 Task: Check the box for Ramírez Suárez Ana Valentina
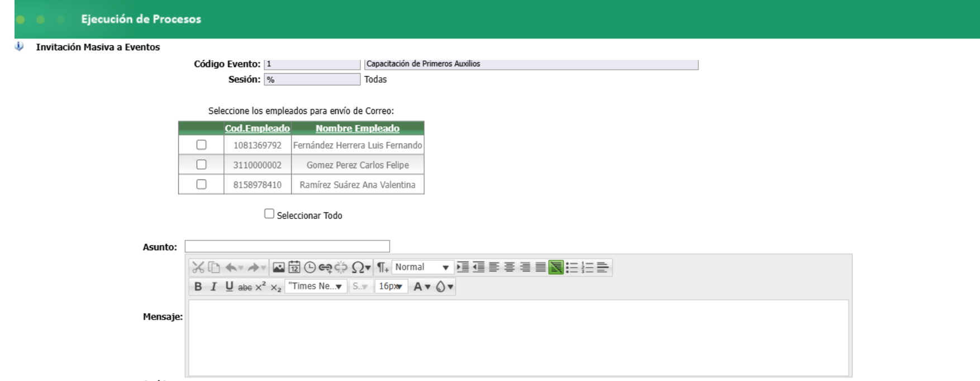pyautogui.click(x=202, y=184)
